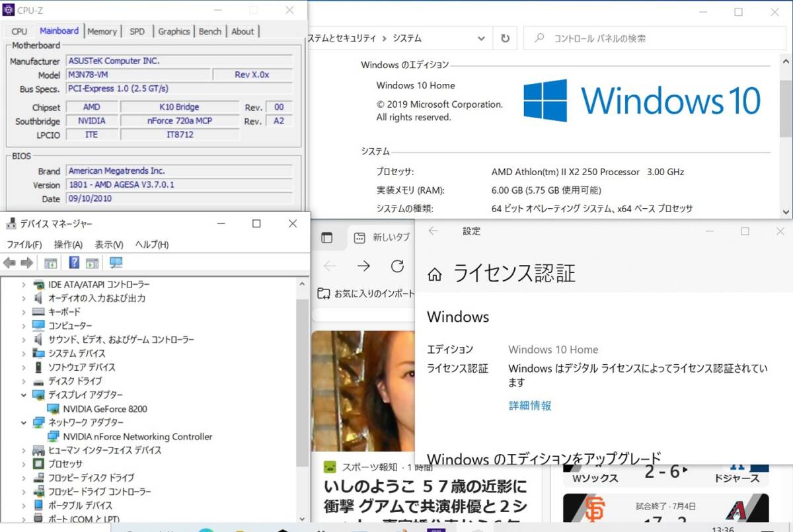Expand the ソフトウェア デバイス node
Image resolution: width=793 pixels, height=532 pixels.
pyautogui.click(x=24, y=367)
